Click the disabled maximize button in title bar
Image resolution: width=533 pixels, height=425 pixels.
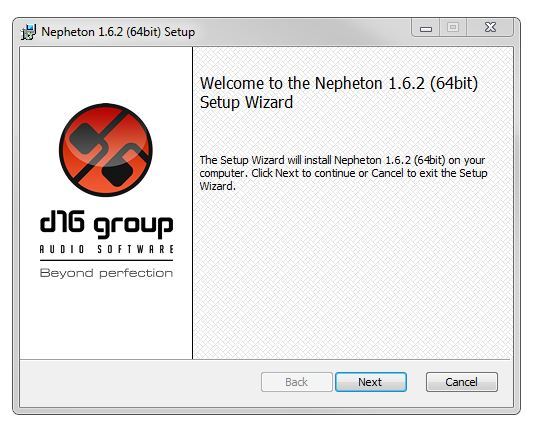pos(453,27)
